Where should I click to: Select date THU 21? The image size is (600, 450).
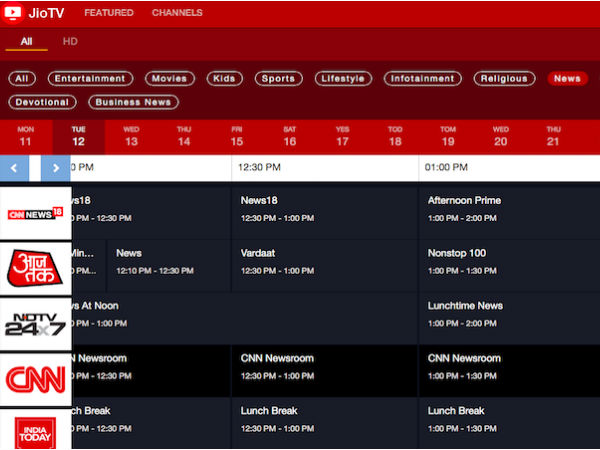pyautogui.click(x=553, y=137)
